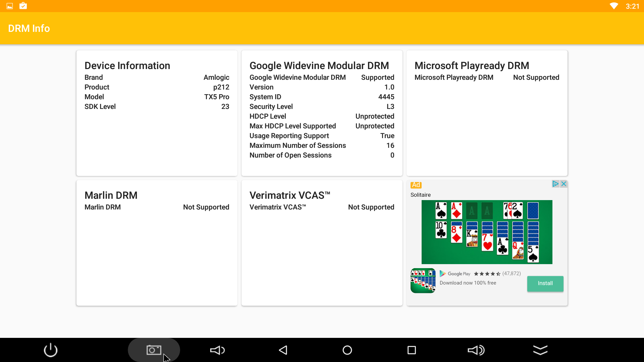Tap Google Widevine Modular DRM card heading
Image resolution: width=644 pixels, height=362 pixels.
point(319,66)
